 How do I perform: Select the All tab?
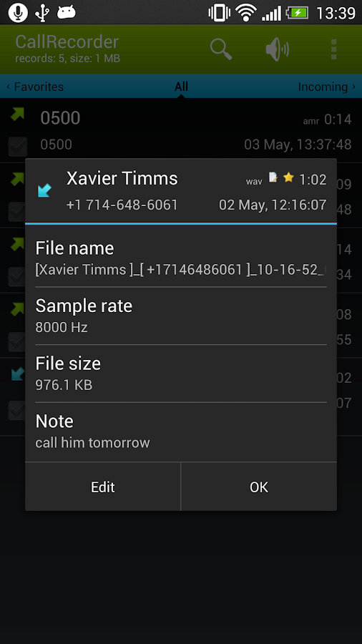click(x=181, y=87)
